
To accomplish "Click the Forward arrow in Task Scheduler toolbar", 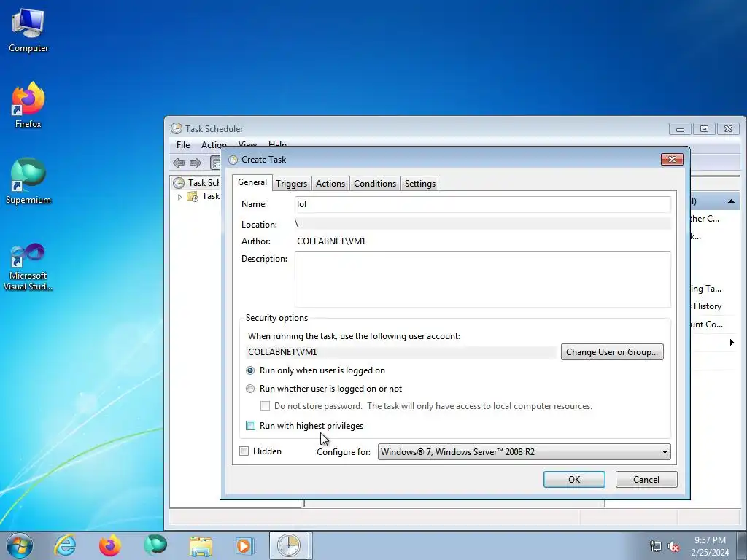I will pos(196,163).
